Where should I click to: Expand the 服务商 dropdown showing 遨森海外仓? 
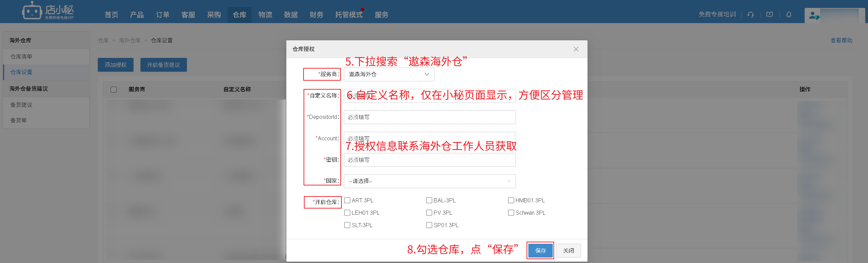(389, 74)
